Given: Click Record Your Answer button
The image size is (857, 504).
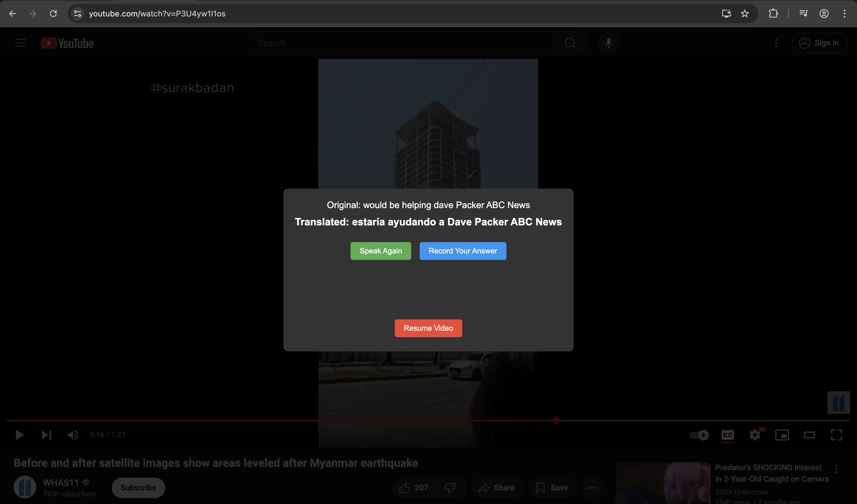Looking at the screenshot, I should pyautogui.click(x=463, y=251).
